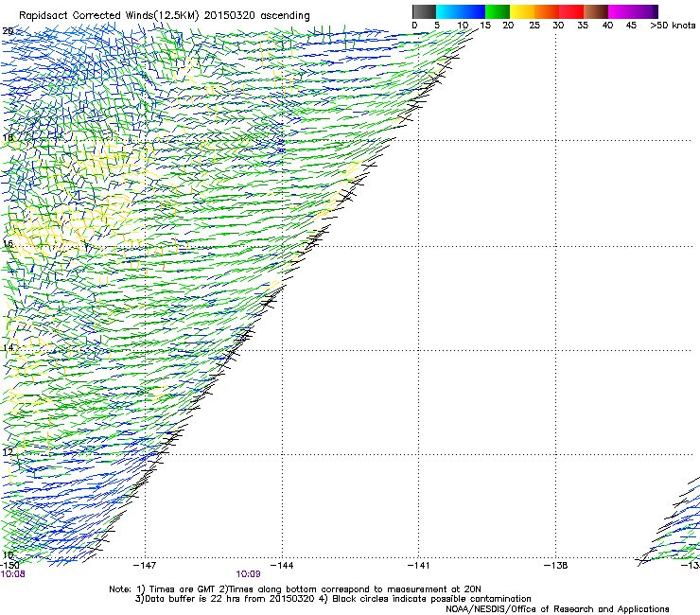Image resolution: width=700 pixels, height=615 pixels.
Task: Click the latitude axis label '18'
Action: click(x=8, y=137)
